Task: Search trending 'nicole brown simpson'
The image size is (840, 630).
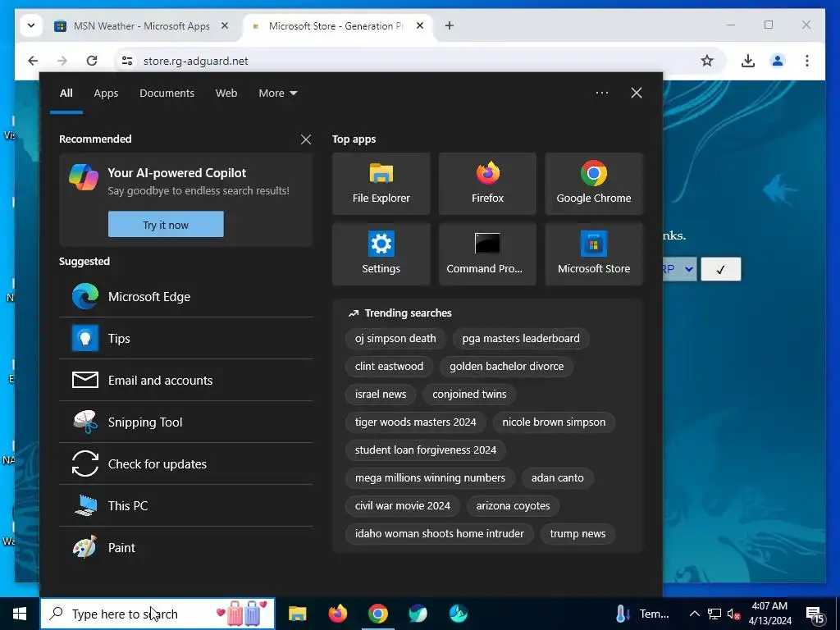Action: click(554, 422)
